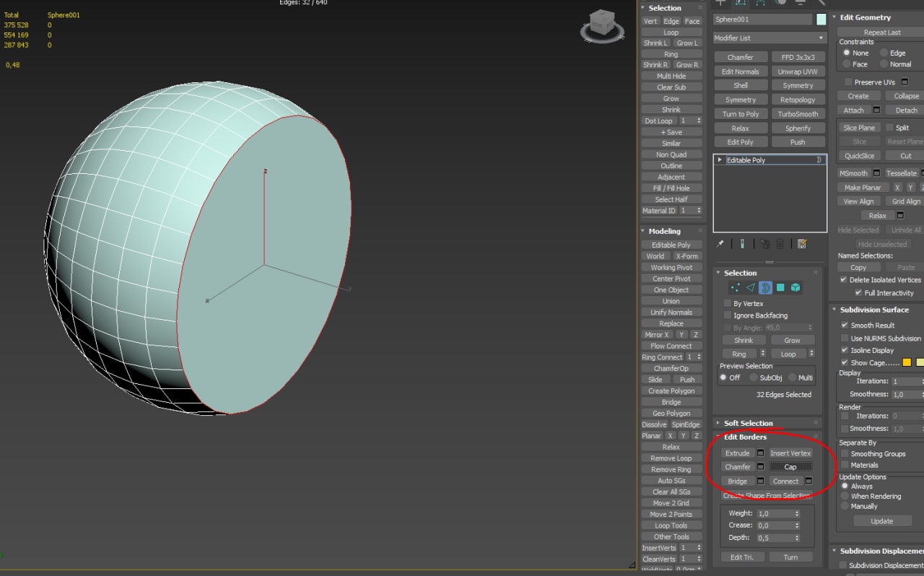Enable Ignore Backfacing checkbox
The width and height of the screenshot is (924, 576).
point(727,315)
